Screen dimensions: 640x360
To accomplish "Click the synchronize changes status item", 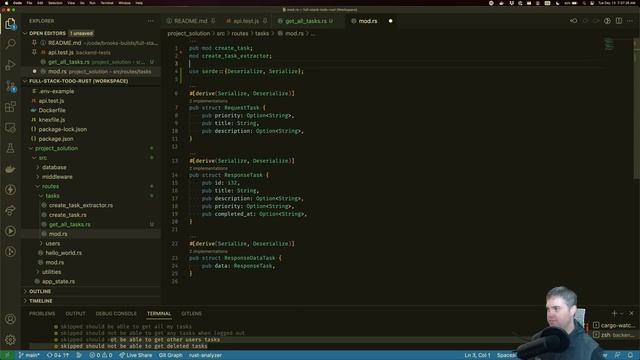I will click(58, 356).
